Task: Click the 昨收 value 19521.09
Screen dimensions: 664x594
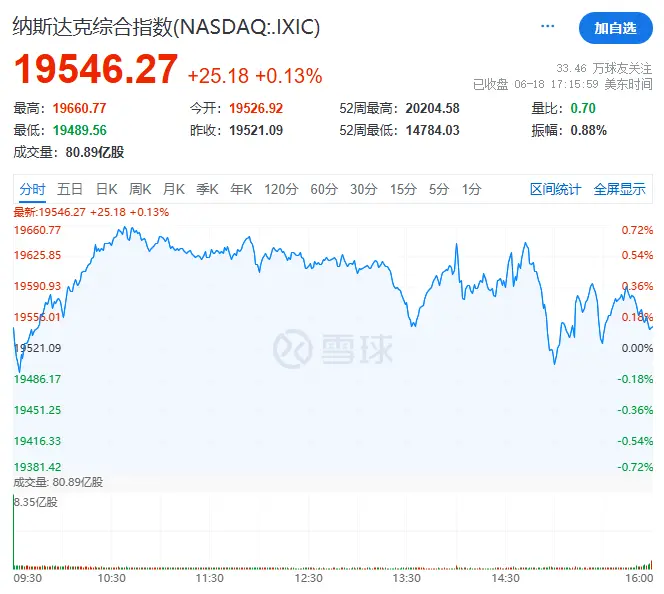Action: [256, 130]
